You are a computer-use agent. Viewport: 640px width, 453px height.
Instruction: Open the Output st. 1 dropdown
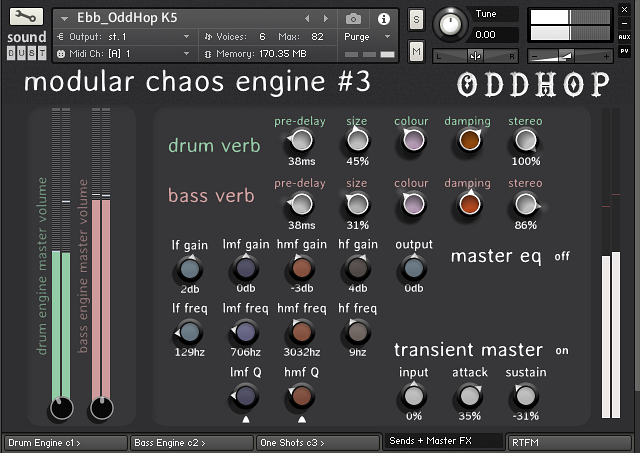click(x=124, y=37)
